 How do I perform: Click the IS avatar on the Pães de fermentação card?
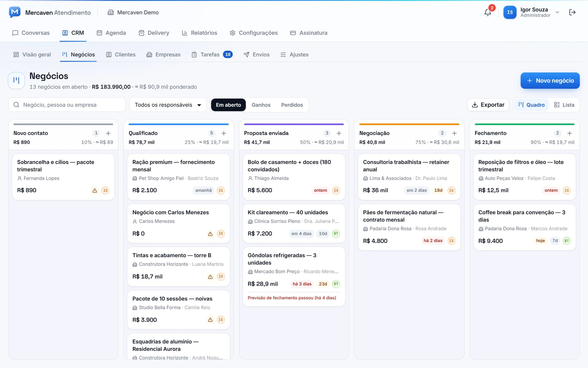[x=451, y=241]
